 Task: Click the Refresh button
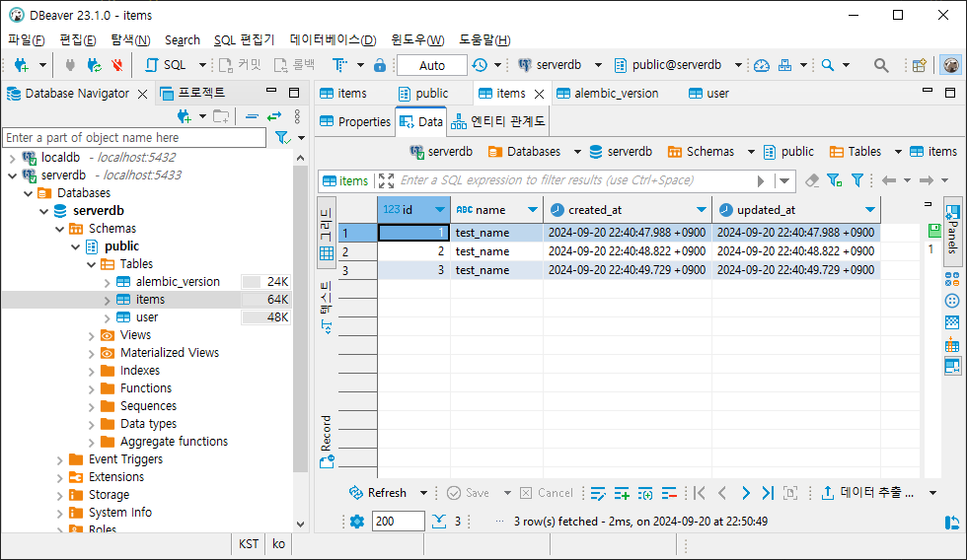(377, 493)
